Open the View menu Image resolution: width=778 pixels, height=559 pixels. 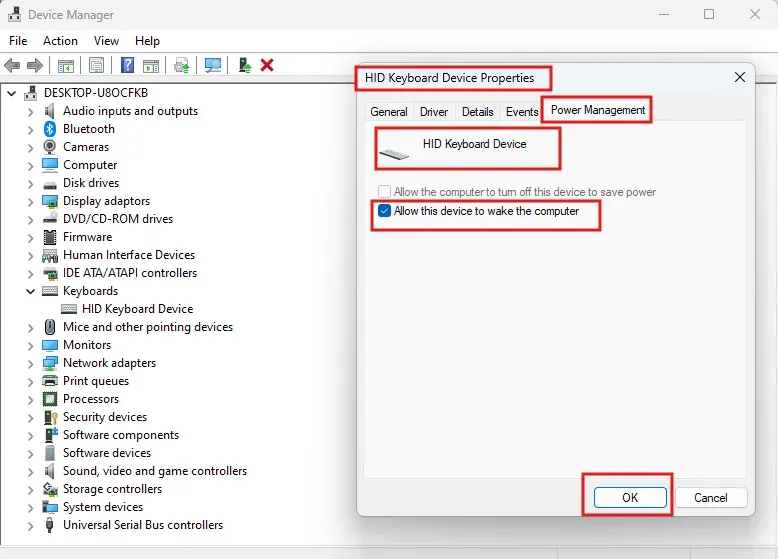click(106, 41)
